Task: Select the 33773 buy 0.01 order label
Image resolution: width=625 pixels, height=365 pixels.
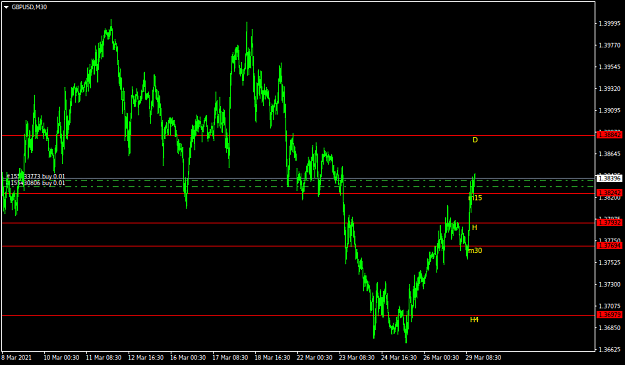Action: click(x=38, y=177)
